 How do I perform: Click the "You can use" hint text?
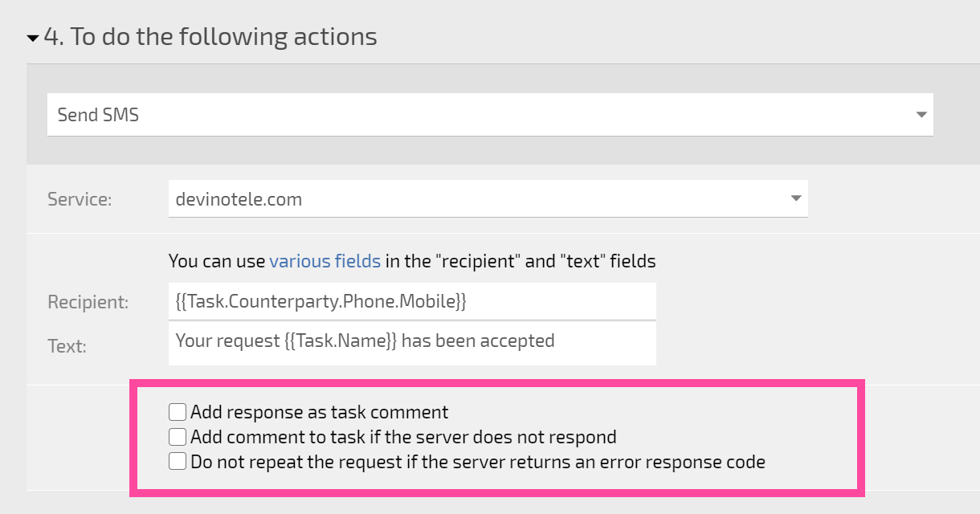coord(218,261)
